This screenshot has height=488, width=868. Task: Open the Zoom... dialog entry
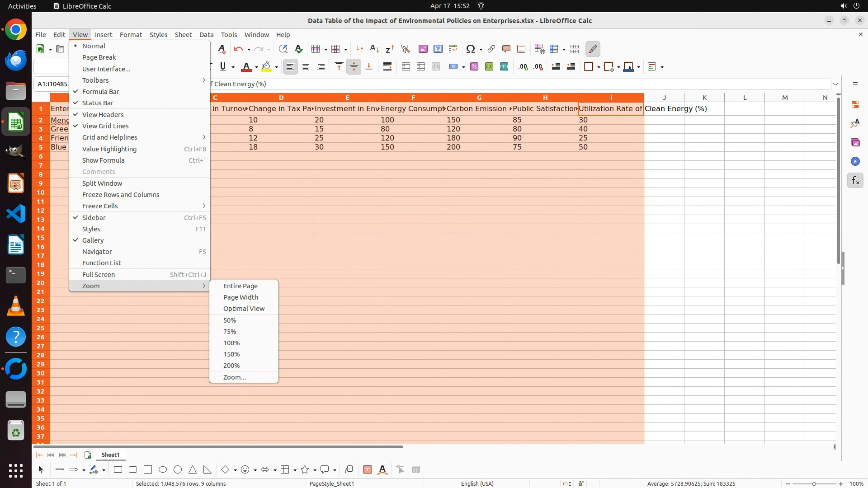pos(235,377)
